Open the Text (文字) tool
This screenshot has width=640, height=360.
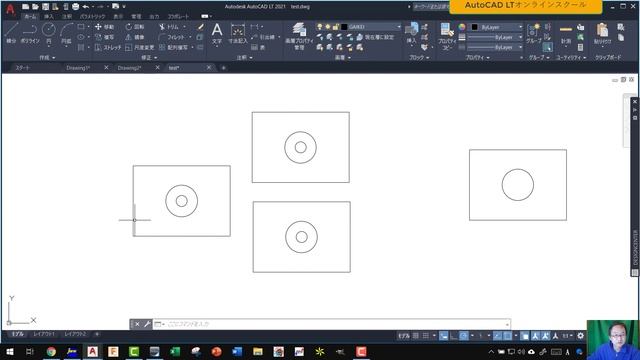pyautogui.click(x=217, y=33)
